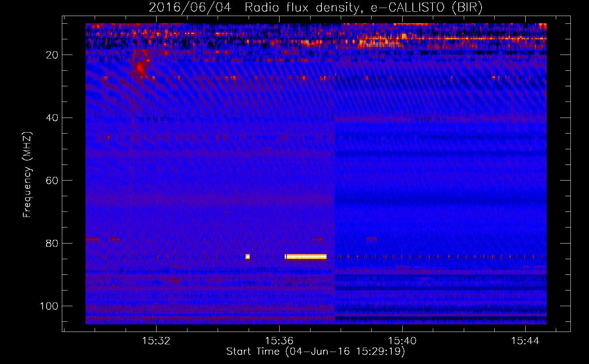589x364 pixels.
Task: Click the 100 frequency tick label
Action: coord(49,306)
